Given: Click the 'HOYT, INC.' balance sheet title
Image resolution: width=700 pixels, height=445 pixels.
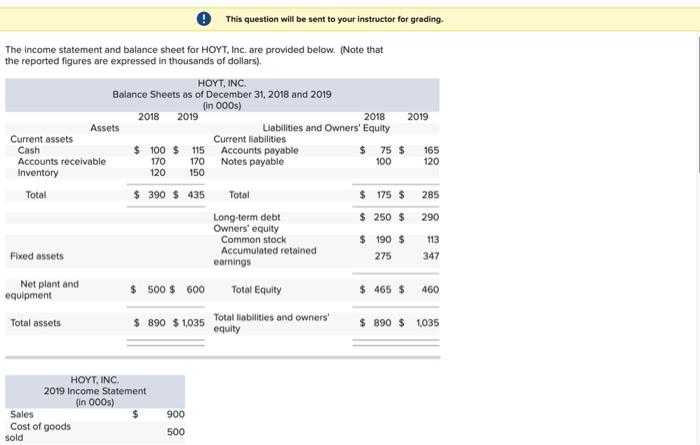Looking at the screenshot, I should (x=222, y=83).
